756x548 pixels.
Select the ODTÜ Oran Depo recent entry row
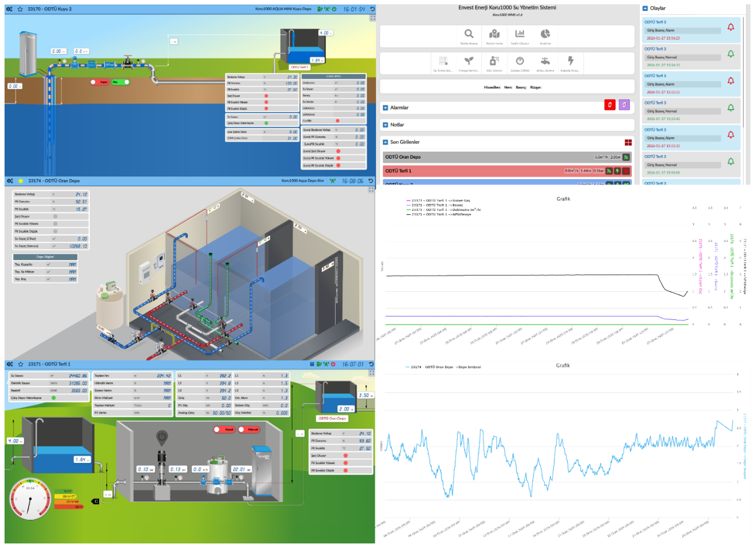pyautogui.click(x=487, y=156)
